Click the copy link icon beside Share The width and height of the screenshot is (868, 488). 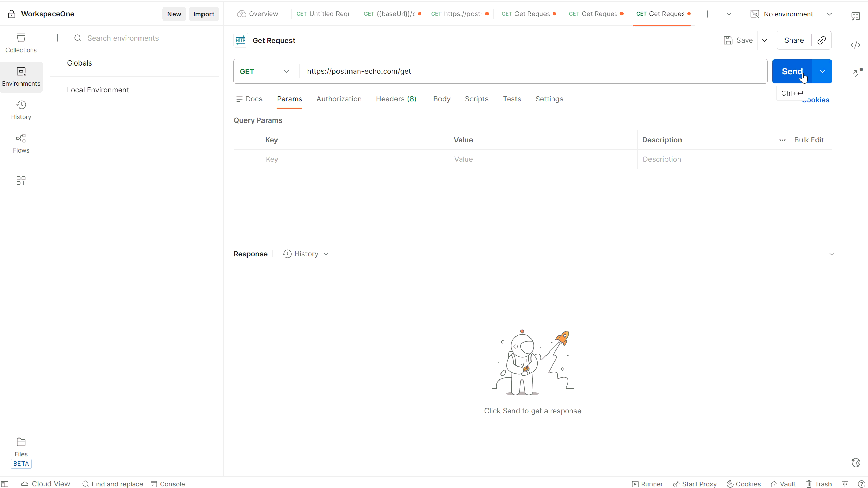click(822, 40)
